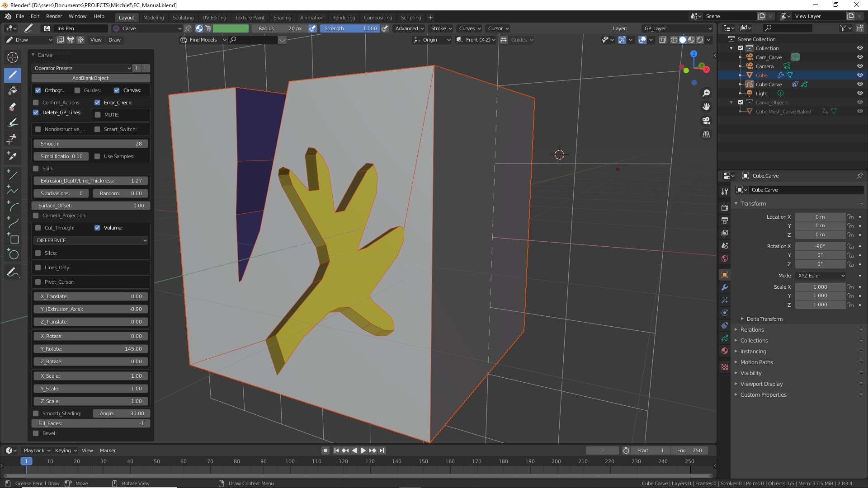Open the DIFFERENCE boolean mode dropdown
This screenshot has width=868, height=488.
point(91,240)
